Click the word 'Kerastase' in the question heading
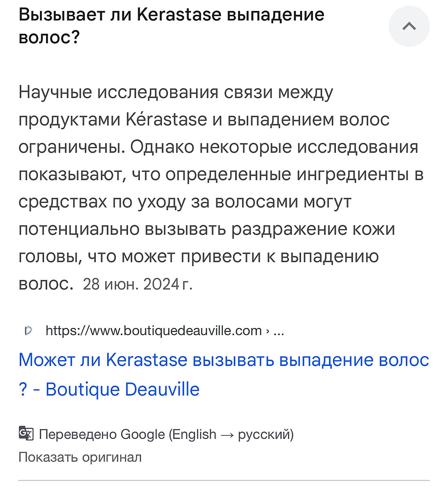 coord(179,15)
